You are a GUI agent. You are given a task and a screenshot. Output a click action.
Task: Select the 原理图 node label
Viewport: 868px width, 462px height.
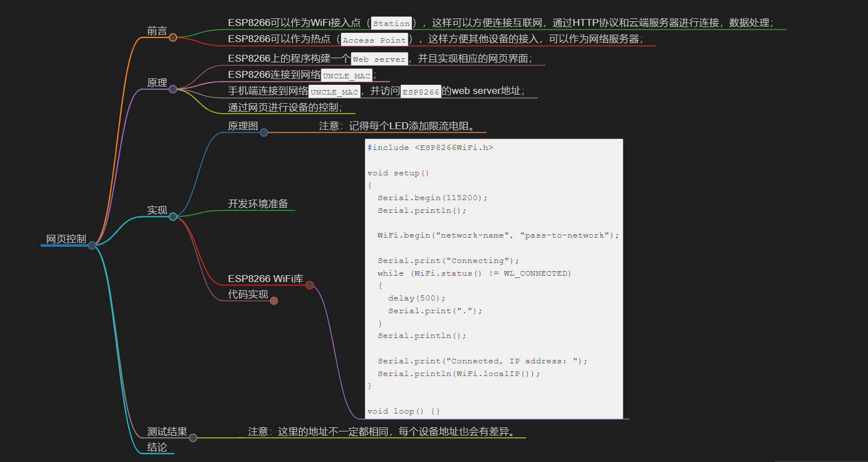click(243, 126)
